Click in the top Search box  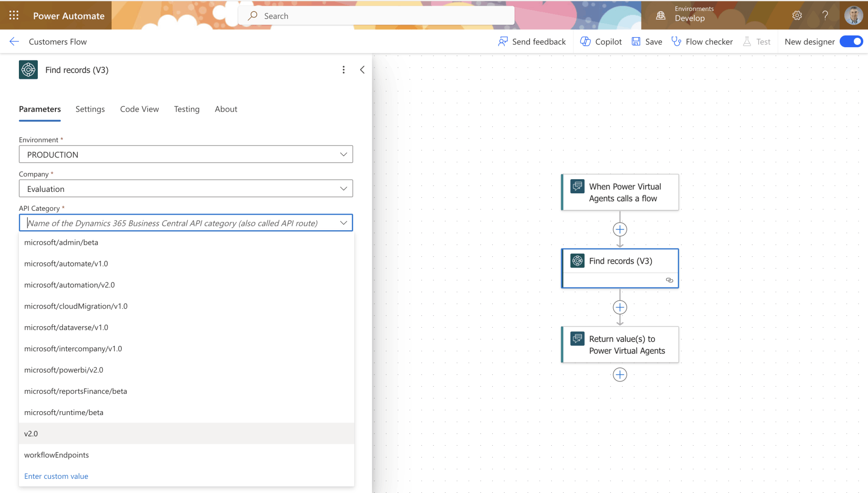tap(376, 16)
